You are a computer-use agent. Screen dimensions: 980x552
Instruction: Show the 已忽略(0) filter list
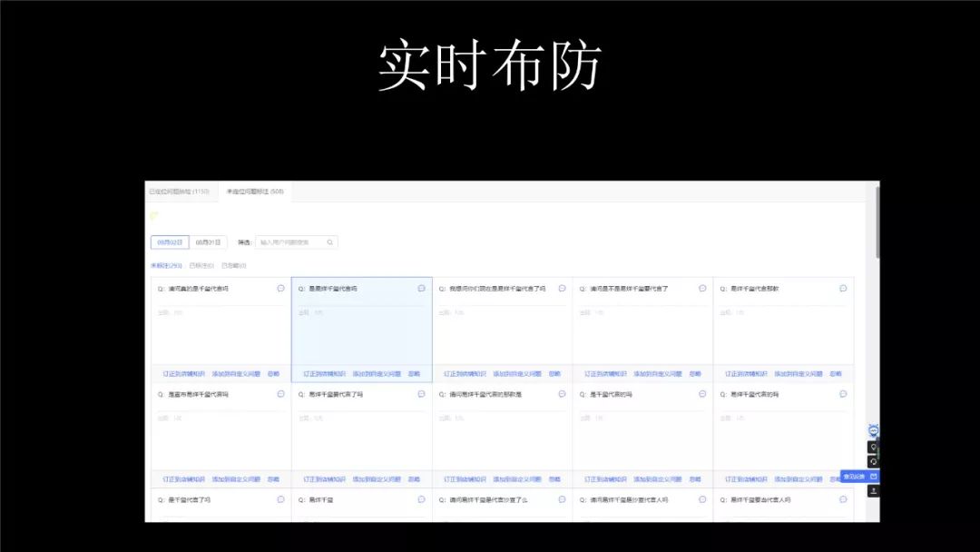[x=234, y=266]
